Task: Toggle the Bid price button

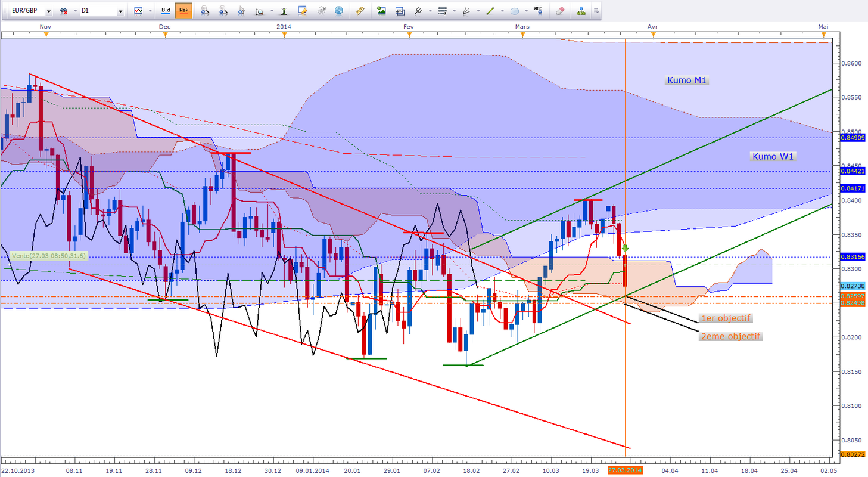Action: tap(166, 11)
